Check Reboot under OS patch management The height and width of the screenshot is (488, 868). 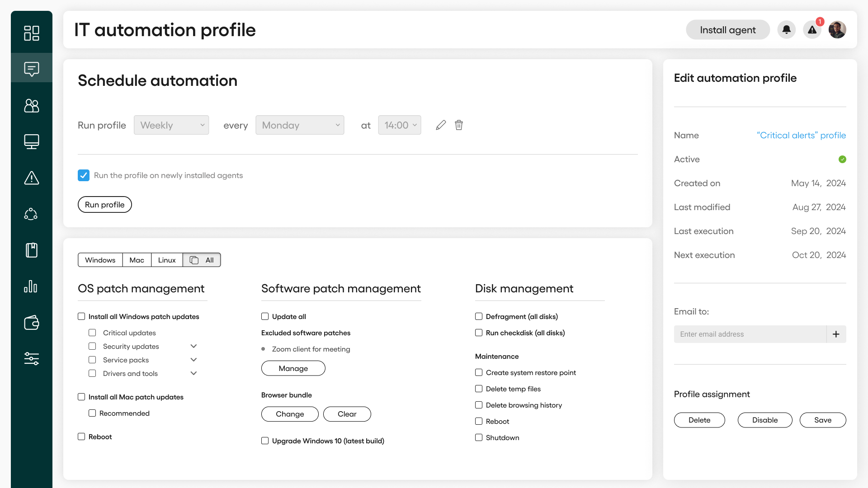point(81,437)
